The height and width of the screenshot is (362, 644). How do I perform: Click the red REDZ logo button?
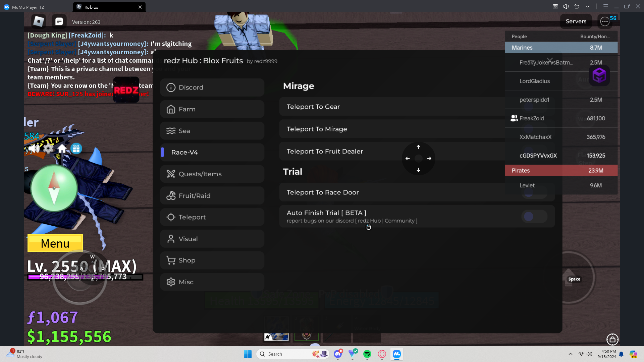tap(126, 90)
